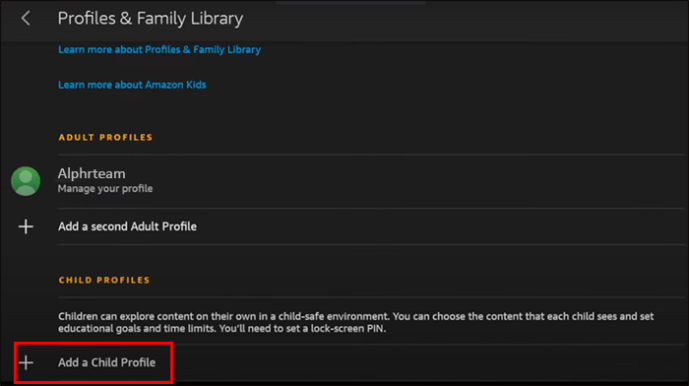Select the Alphrteam profile name

point(91,173)
